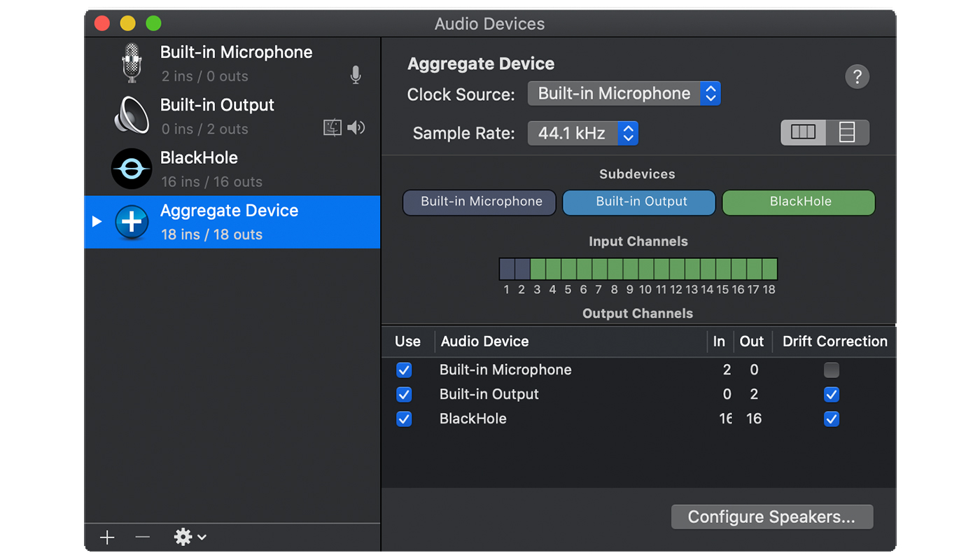Click the Drift Correction column header
This screenshot has width=980, height=560.
point(834,342)
